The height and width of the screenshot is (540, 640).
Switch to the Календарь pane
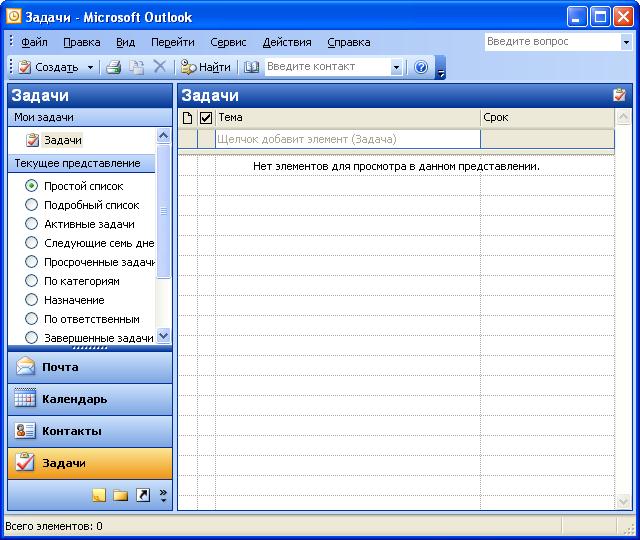pyautogui.click(x=90, y=399)
